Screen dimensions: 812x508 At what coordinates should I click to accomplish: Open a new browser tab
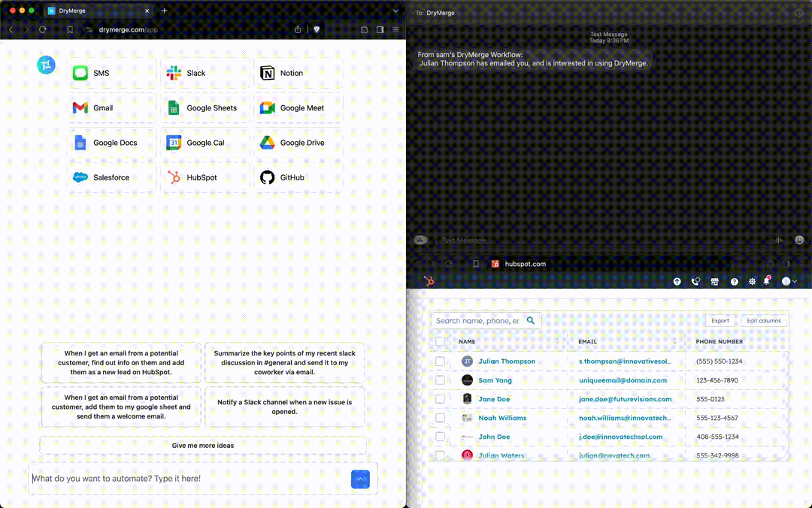pyautogui.click(x=164, y=11)
